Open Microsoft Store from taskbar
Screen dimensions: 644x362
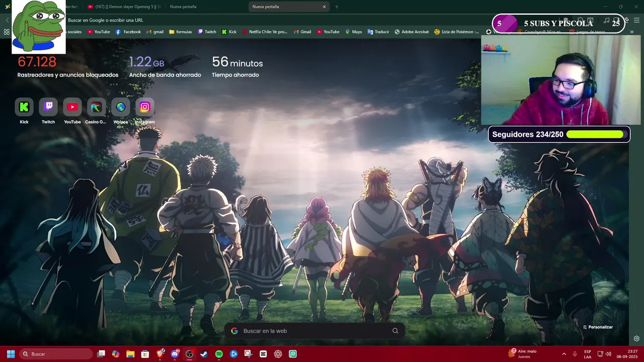145,354
